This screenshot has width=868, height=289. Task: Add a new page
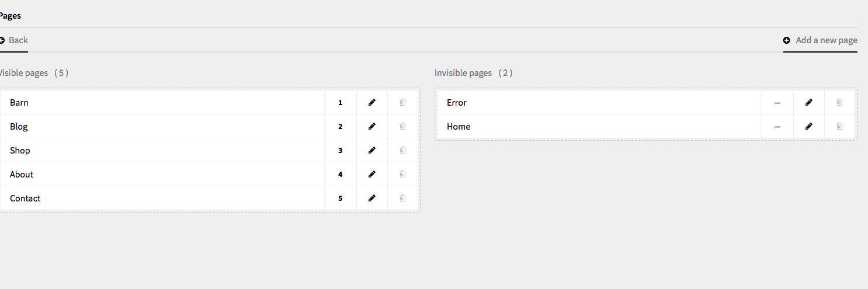pyautogui.click(x=820, y=40)
